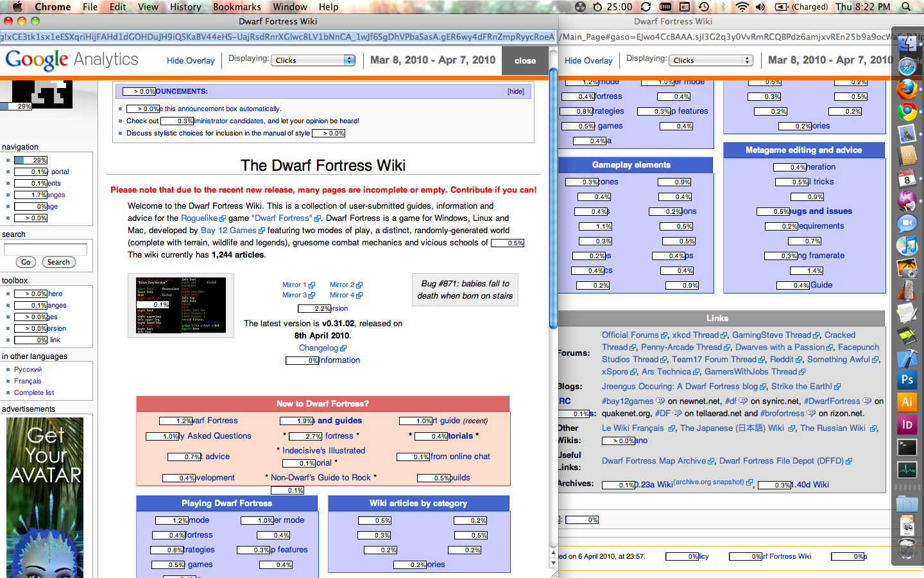The height and width of the screenshot is (578, 924).
Task: Launch Xcode from the Dock
Action: coord(907,358)
